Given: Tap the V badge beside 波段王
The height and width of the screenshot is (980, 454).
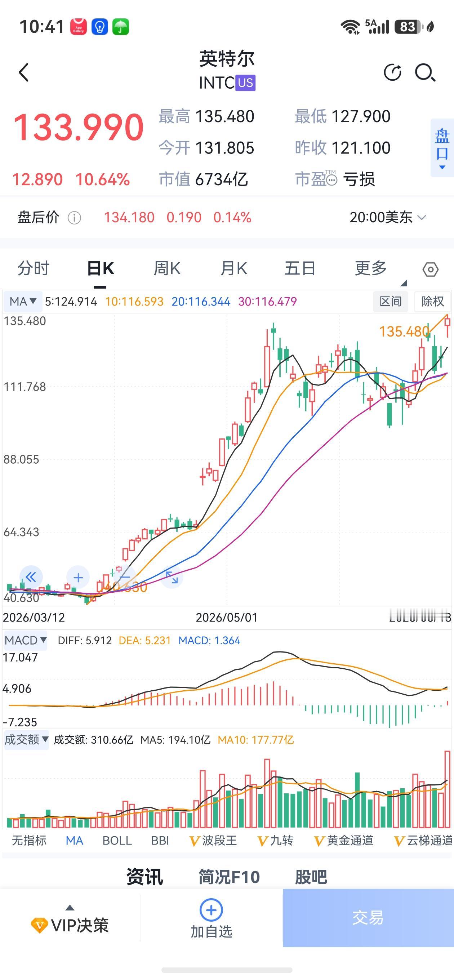Looking at the screenshot, I should (x=195, y=841).
